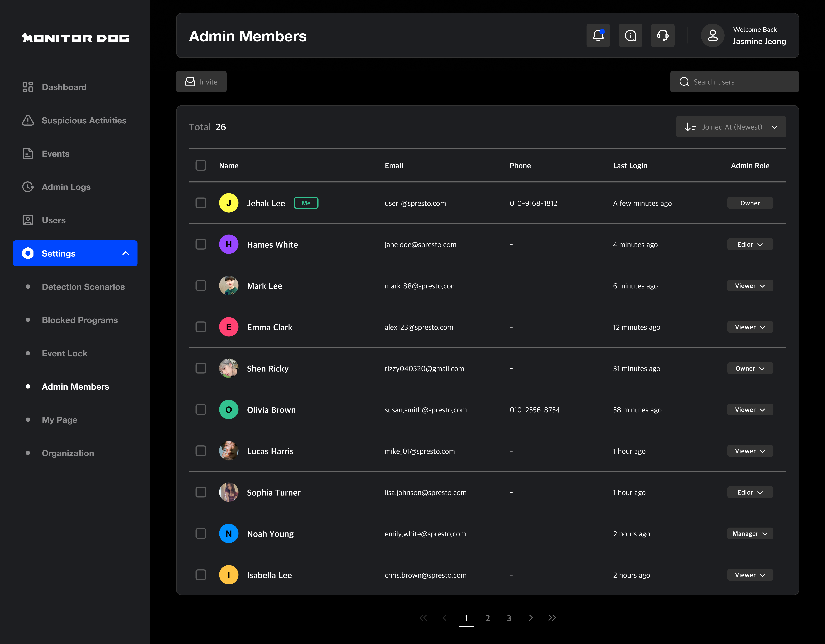Click the Monitor Dog logo

click(x=75, y=38)
